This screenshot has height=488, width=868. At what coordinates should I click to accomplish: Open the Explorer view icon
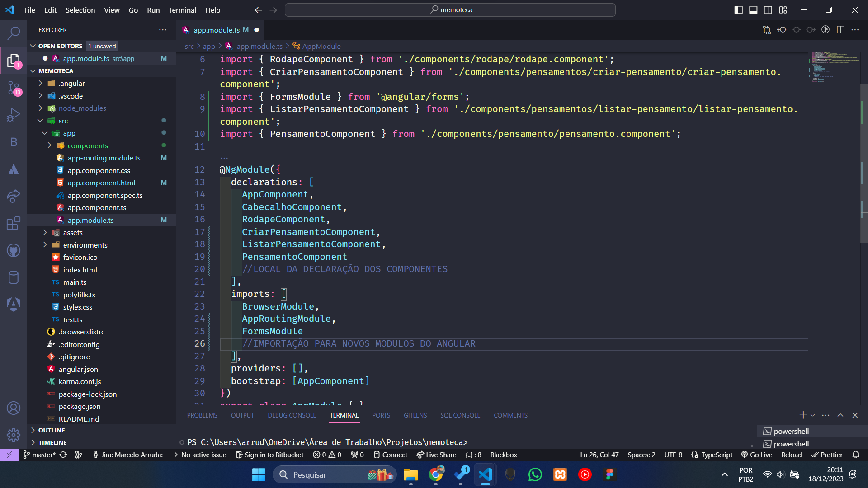14,61
